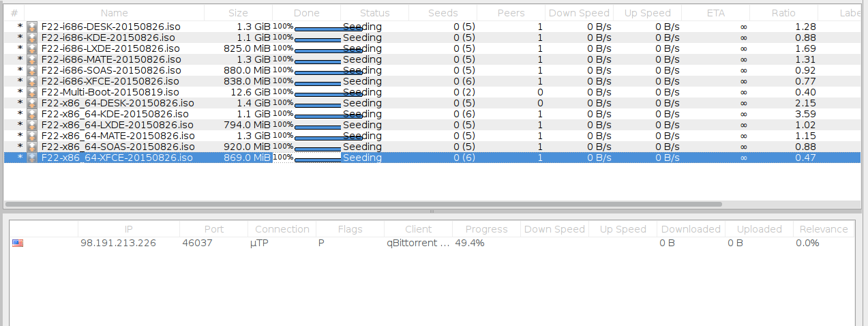868x326 pixels.
Task: Click the torrent icon for F22-x86_64-DESK-20150826.iso
Action: point(32,103)
